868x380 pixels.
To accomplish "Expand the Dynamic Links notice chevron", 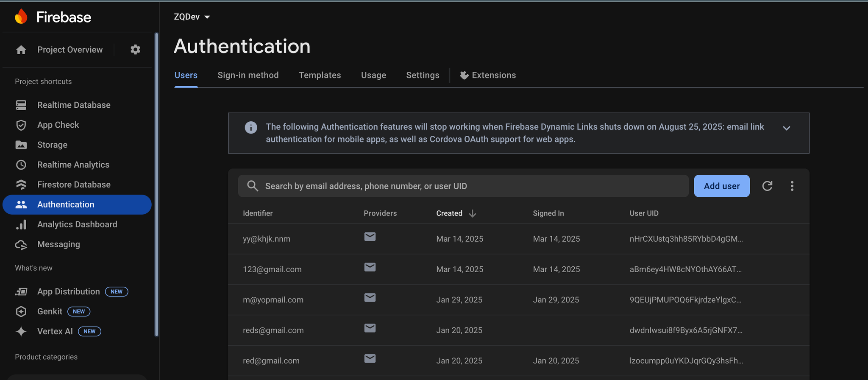I will click(786, 128).
